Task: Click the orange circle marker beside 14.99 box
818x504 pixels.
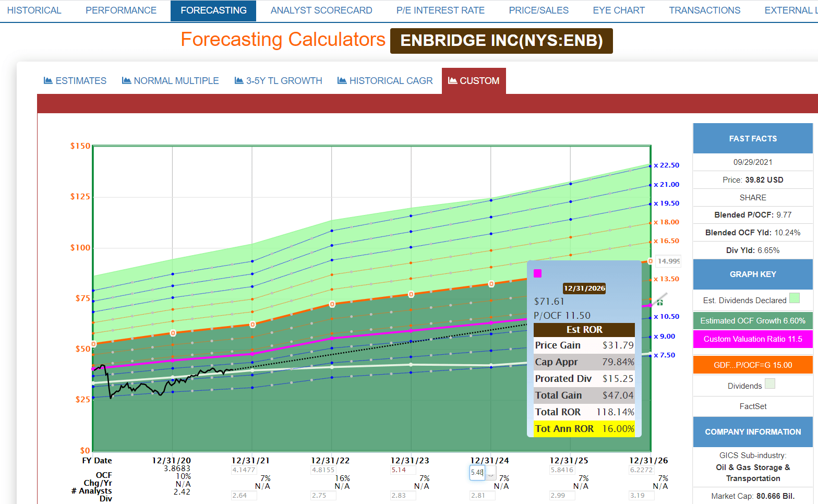Action: click(x=650, y=261)
